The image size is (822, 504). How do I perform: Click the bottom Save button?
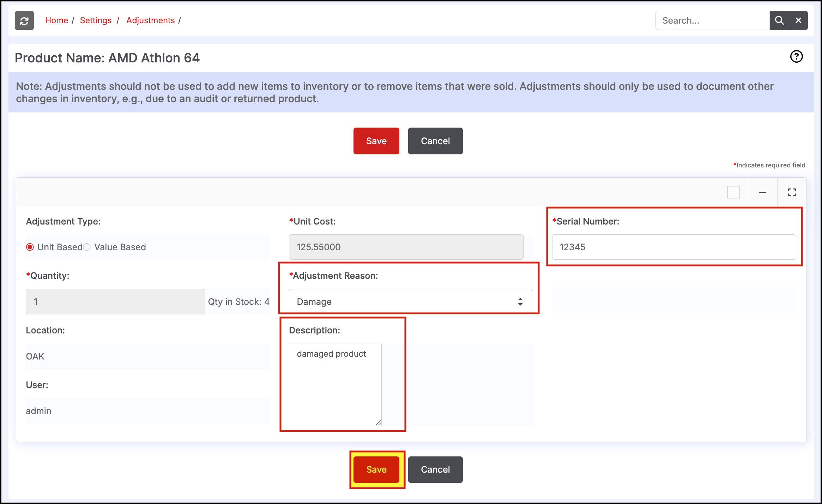coord(376,469)
